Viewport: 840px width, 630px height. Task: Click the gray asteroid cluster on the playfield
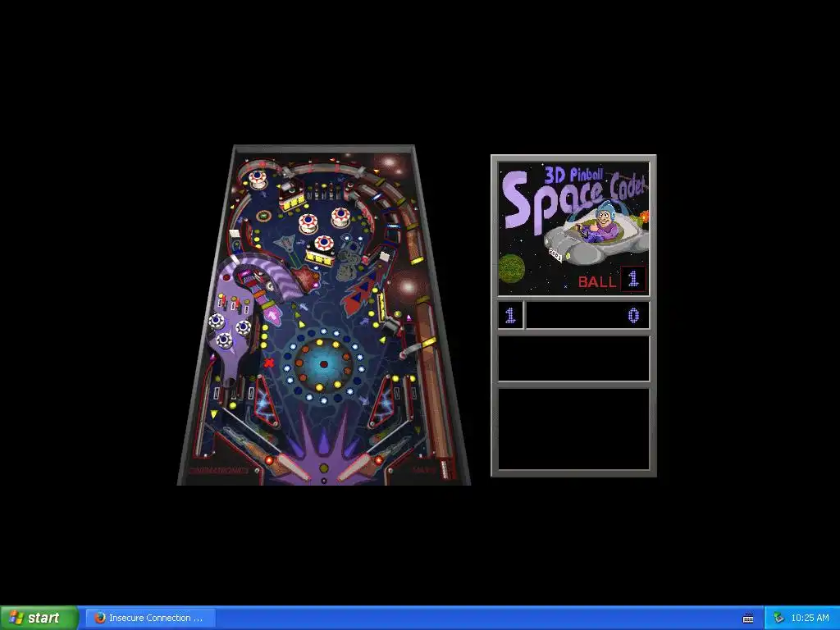(x=349, y=266)
